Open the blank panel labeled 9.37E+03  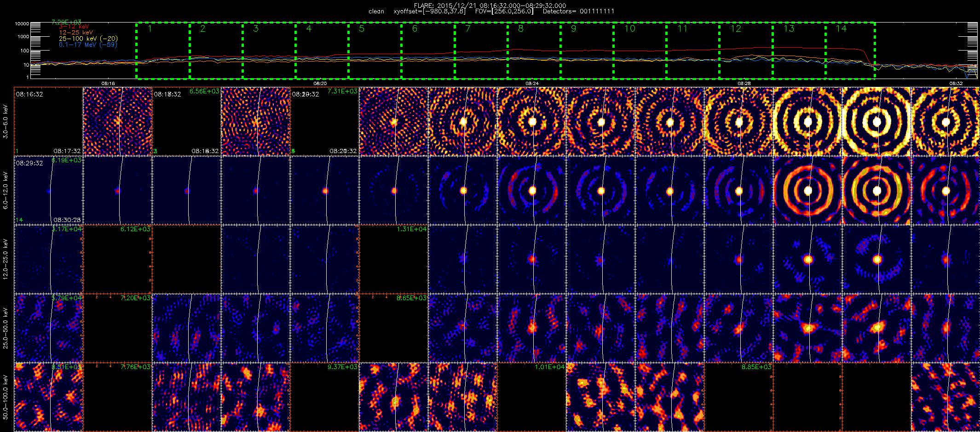point(324,397)
